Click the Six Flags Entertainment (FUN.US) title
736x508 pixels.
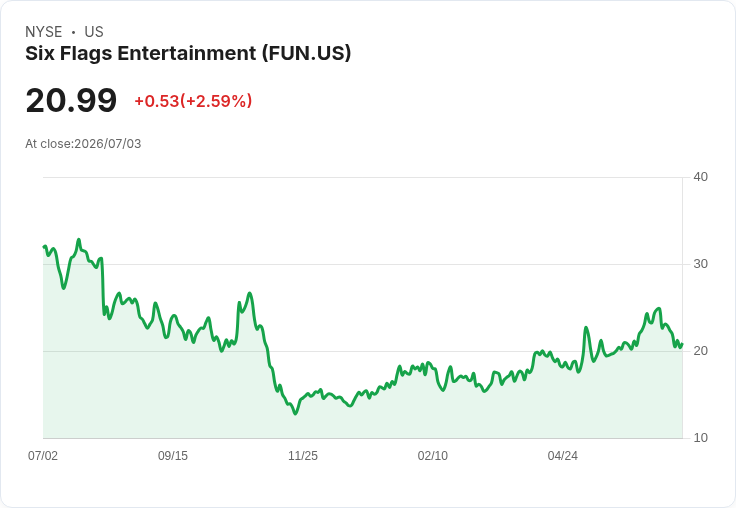[x=188, y=53]
